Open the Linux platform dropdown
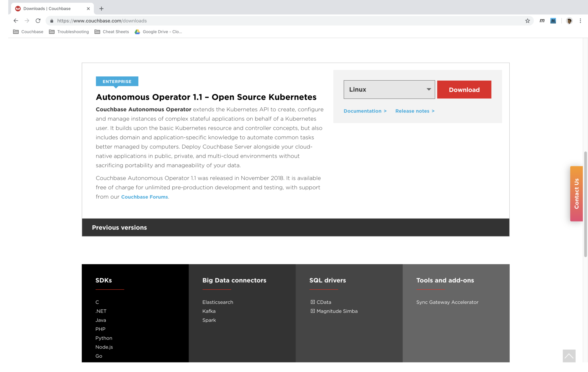This screenshot has width=588, height=372. [x=389, y=89]
